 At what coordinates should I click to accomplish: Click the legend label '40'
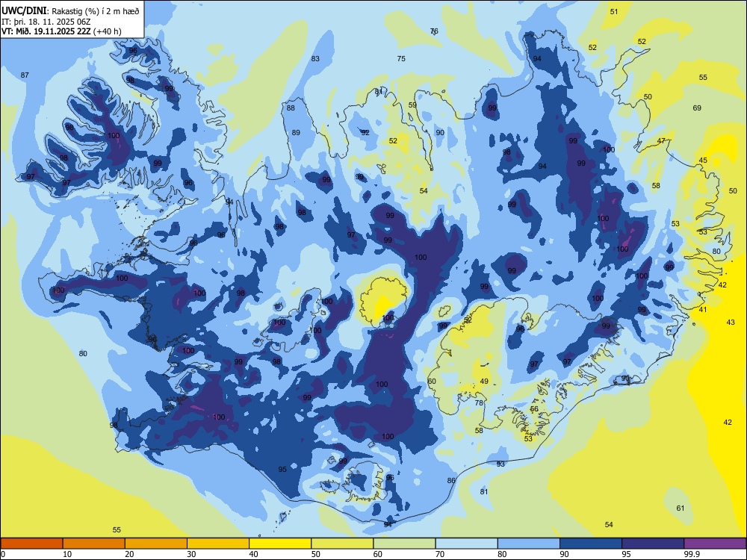point(254,554)
